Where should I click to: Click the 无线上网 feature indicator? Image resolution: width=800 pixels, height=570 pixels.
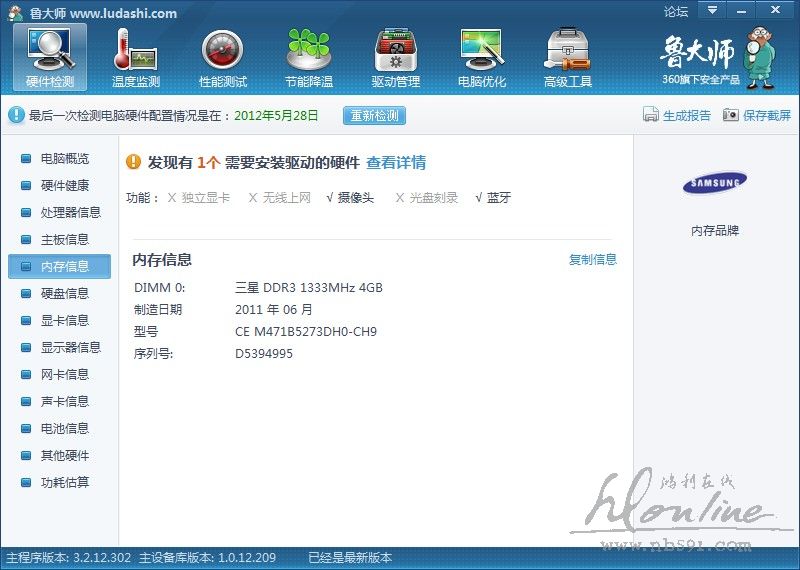[280, 198]
